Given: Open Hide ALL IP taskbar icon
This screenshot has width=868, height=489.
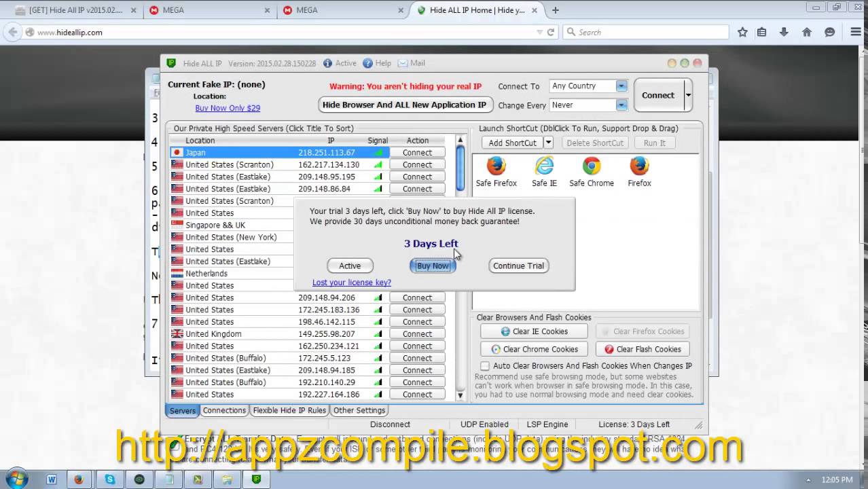Looking at the screenshot, I should (256, 479).
